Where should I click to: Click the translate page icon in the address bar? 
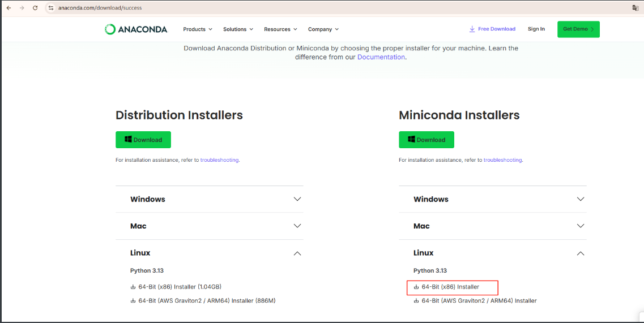click(x=635, y=8)
